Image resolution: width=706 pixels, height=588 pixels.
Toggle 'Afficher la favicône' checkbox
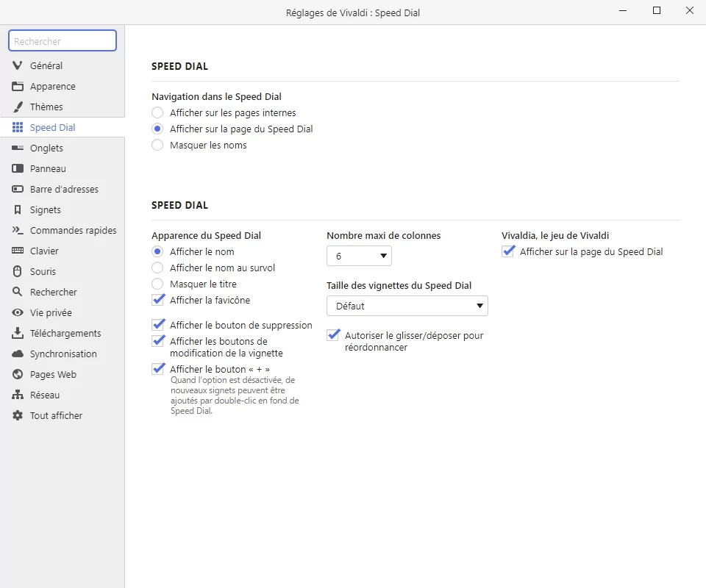[158, 300]
